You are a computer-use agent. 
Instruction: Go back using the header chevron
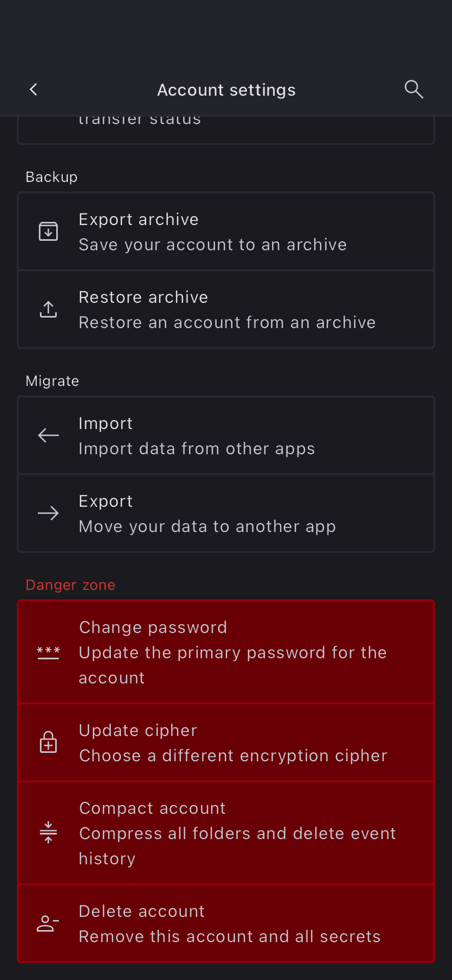click(34, 89)
